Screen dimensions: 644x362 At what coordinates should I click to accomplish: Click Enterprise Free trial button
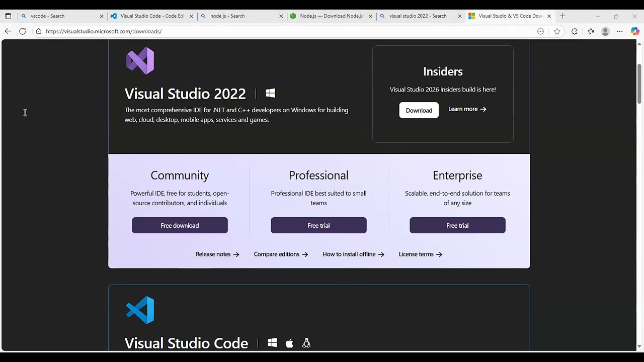pos(457,225)
